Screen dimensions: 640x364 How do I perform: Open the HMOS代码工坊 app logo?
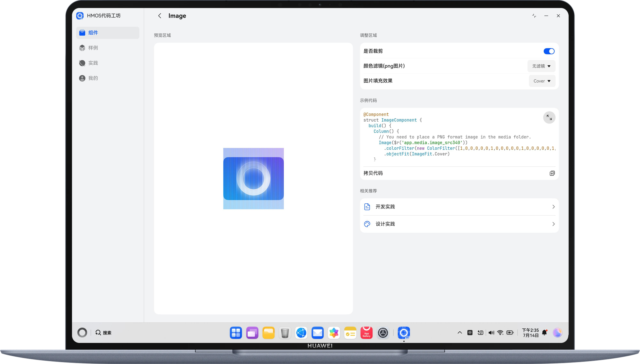pos(80,16)
